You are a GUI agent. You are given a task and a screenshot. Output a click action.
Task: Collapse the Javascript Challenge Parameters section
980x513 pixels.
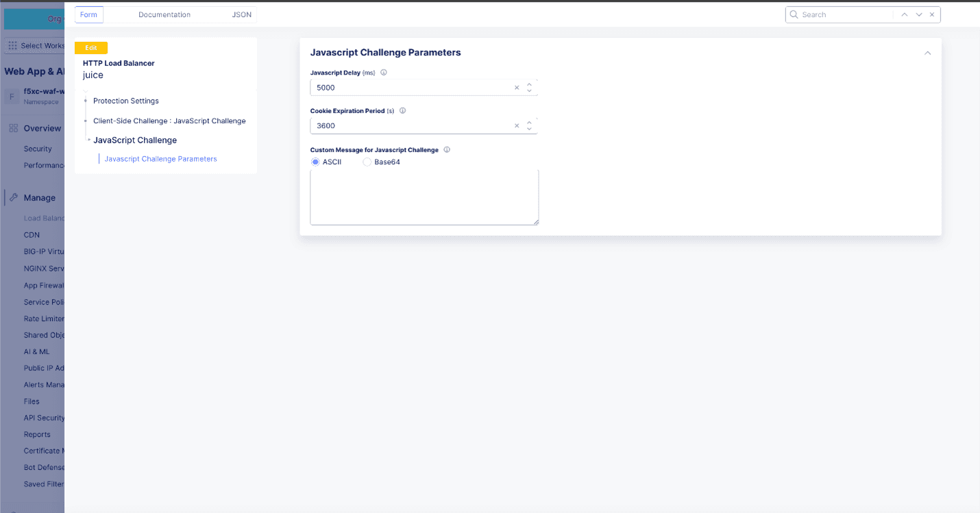tap(927, 52)
